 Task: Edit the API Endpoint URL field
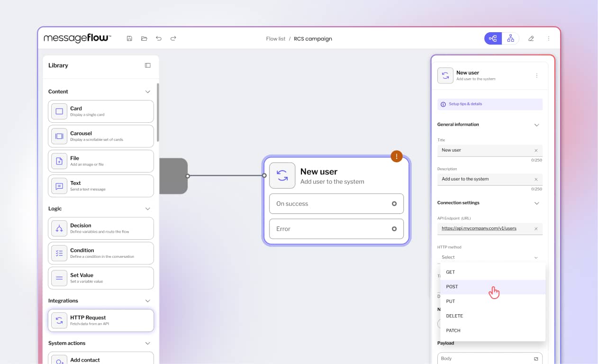tap(490, 228)
